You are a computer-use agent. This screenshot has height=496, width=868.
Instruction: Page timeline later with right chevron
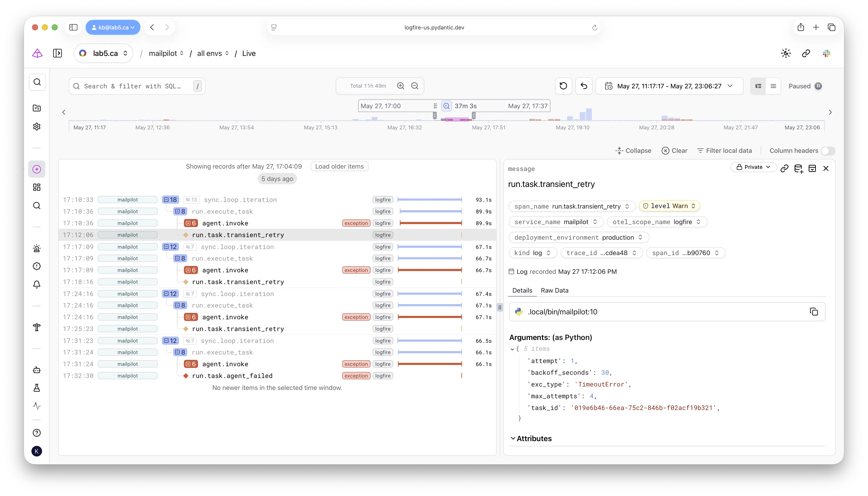tap(830, 112)
